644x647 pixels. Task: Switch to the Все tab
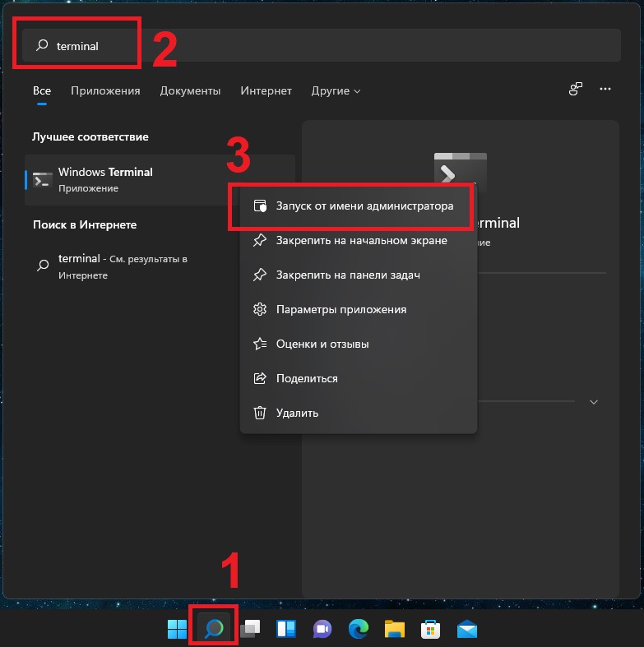click(42, 90)
